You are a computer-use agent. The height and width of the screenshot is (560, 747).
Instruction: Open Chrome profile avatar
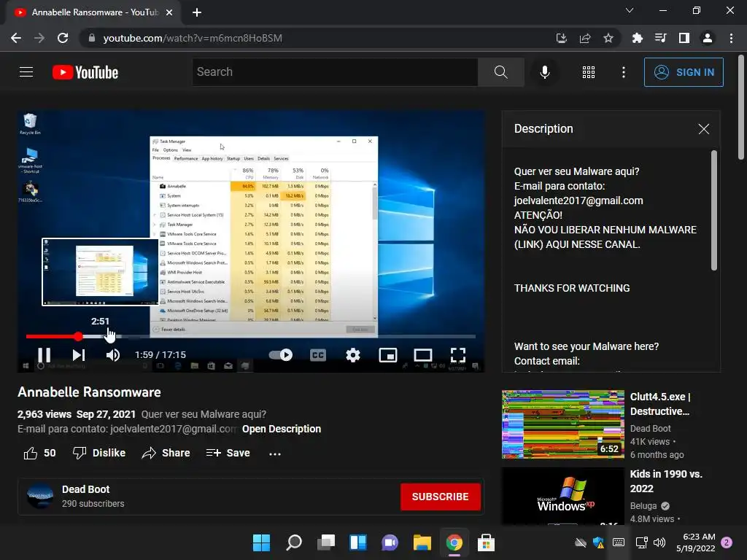tap(708, 38)
